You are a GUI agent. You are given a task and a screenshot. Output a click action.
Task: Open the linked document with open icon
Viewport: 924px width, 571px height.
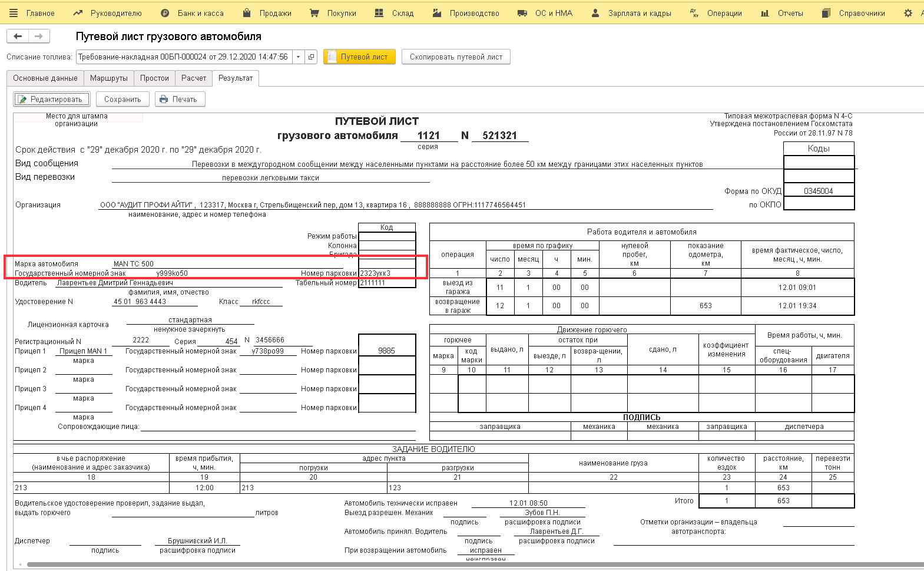(312, 57)
